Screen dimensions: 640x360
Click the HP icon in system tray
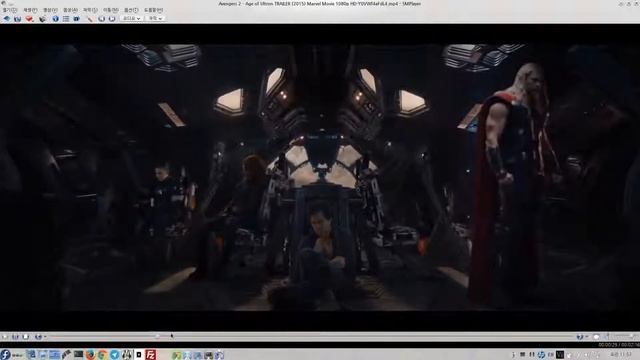pos(541,355)
